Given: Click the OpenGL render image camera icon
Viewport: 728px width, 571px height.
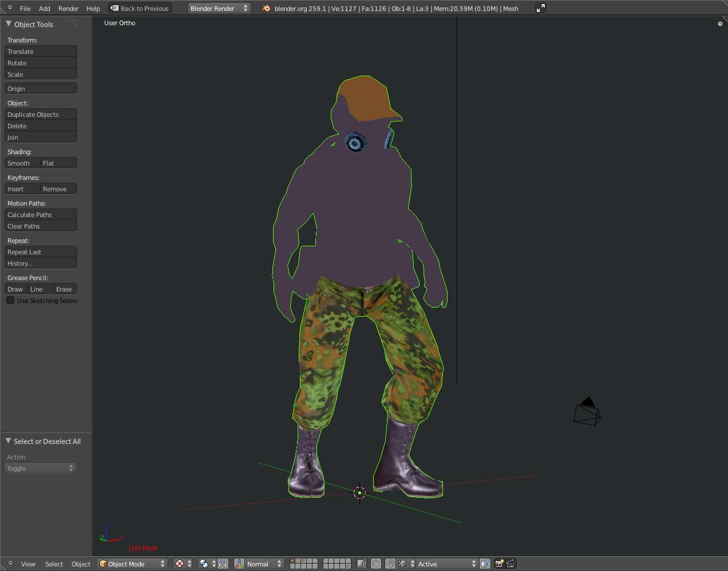Looking at the screenshot, I should (499, 564).
